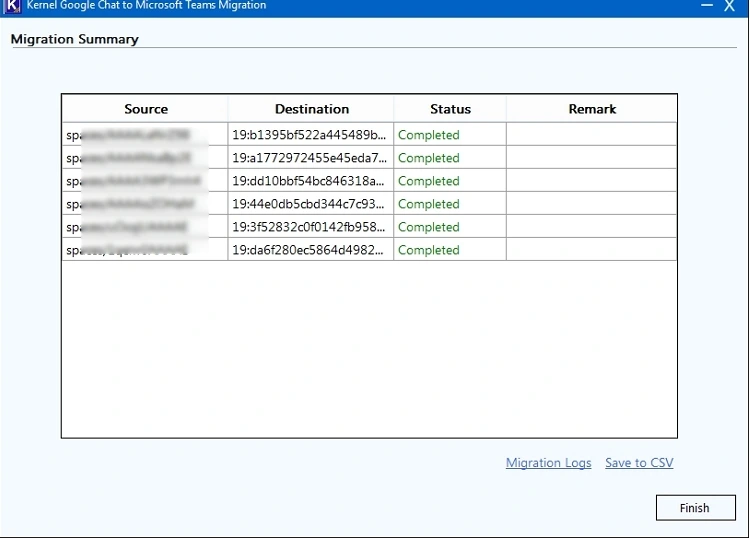Select destination cell 19:3f52832c0f0142fb958
Viewport: 750px width, 547px height.
point(309,227)
